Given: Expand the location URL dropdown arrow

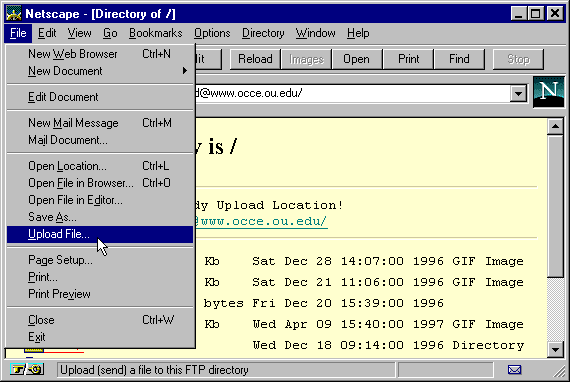Looking at the screenshot, I should [x=518, y=94].
